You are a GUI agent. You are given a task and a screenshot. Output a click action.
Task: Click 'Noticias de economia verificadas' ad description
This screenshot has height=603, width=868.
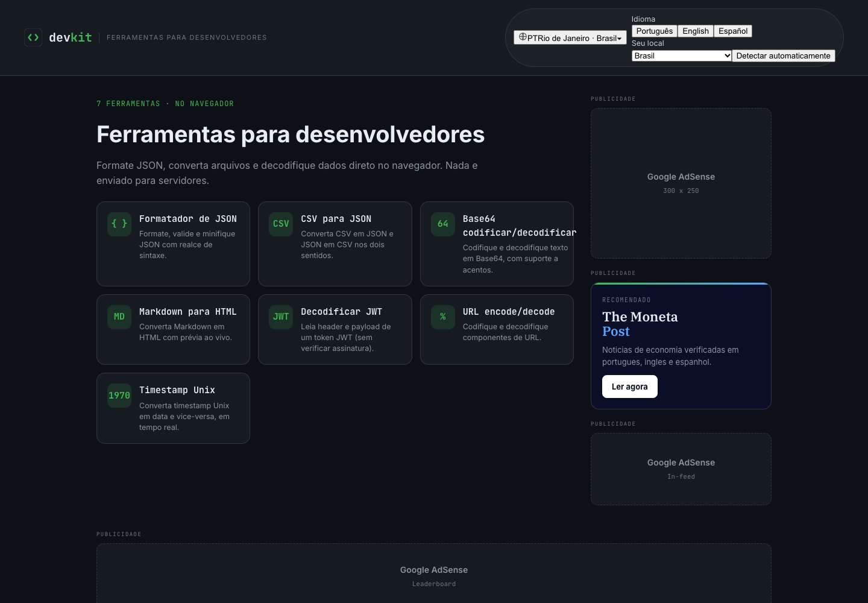(670, 356)
